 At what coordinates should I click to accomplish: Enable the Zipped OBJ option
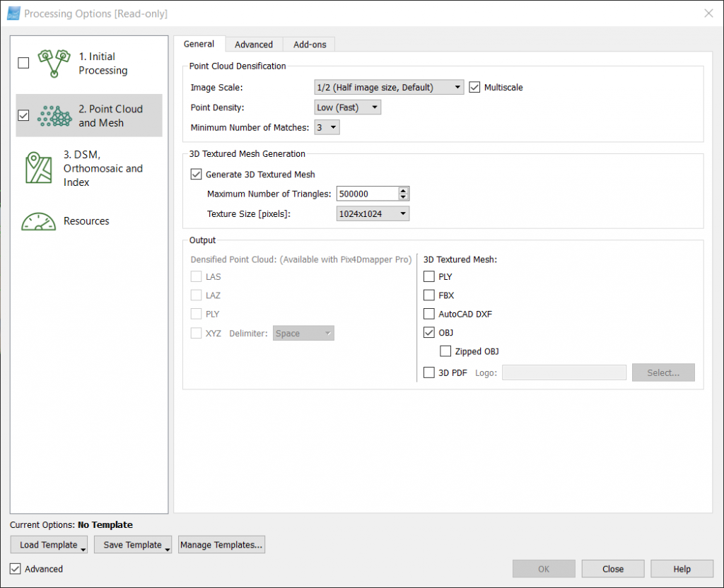point(445,351)
